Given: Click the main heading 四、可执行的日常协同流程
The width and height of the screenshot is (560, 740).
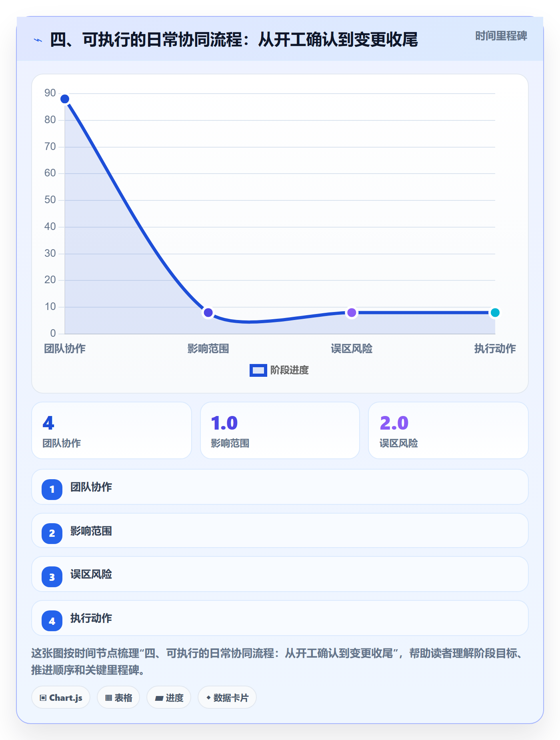Looking at the screenshot, I should [x=234, y=40].
